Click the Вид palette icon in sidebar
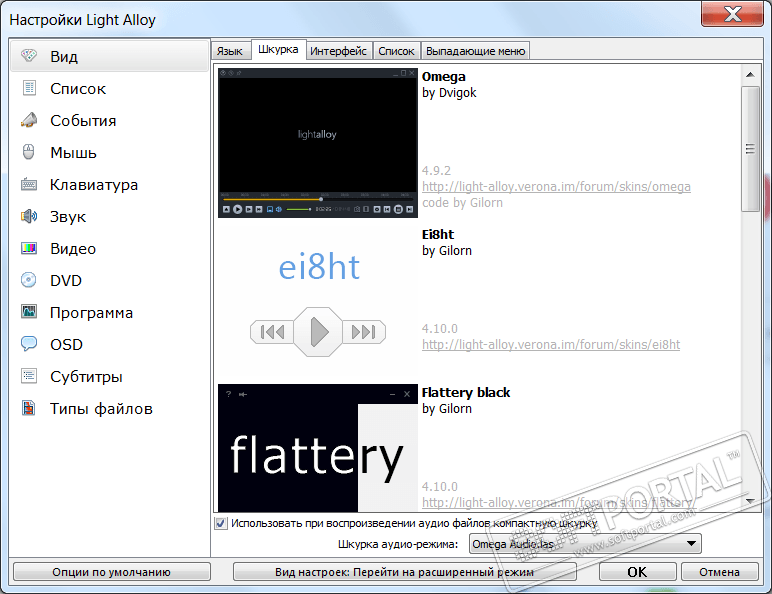This screenshot has height=594, width=772. click(29, 56)
